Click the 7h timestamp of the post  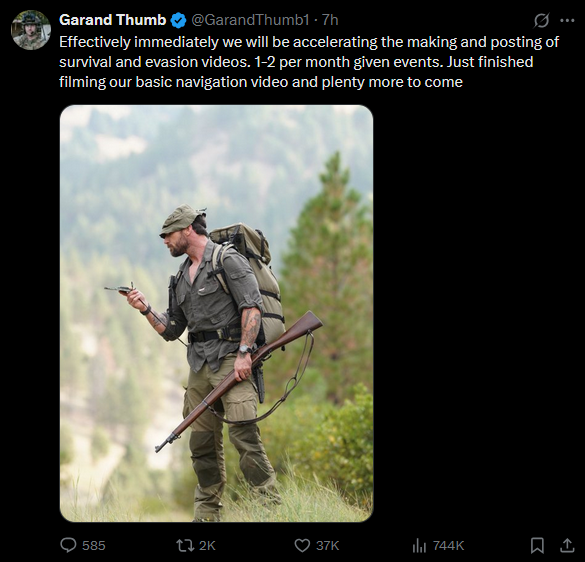[x=330, y=20]
